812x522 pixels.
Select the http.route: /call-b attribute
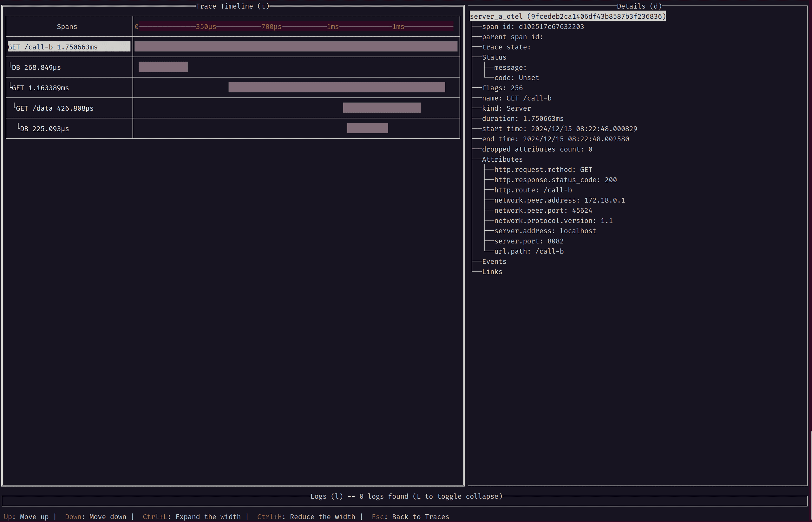(x=533, y=190)
